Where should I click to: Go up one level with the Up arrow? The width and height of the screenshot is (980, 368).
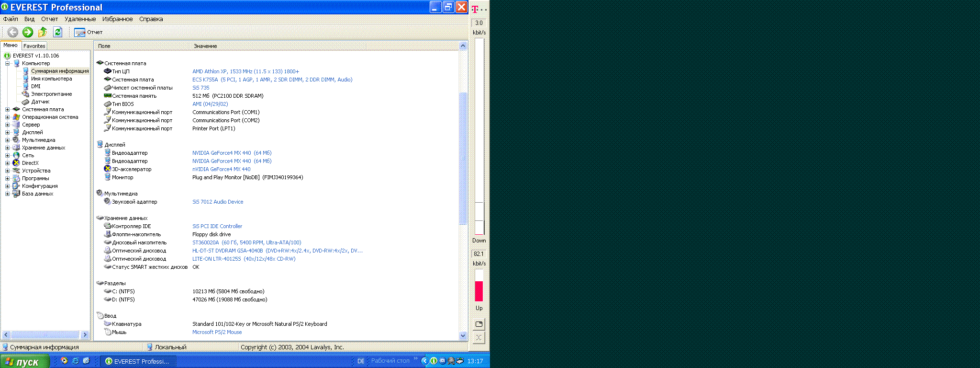pyautogui.click(x=43, y=32)
